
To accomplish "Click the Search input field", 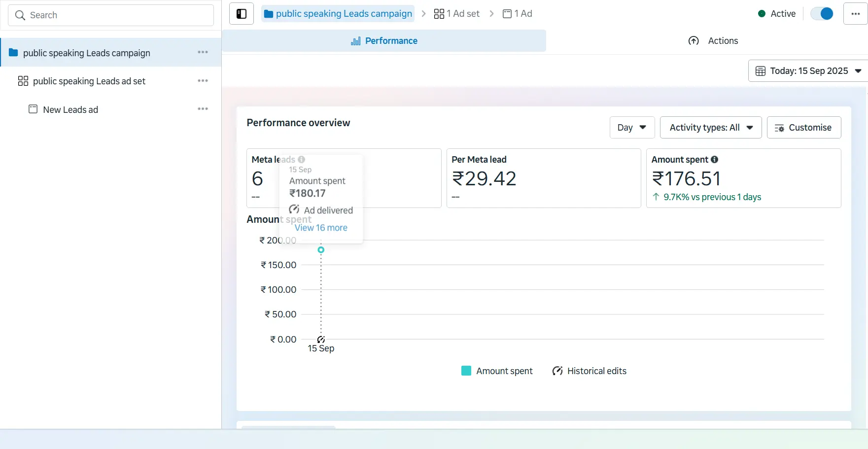I will [111, 15].
